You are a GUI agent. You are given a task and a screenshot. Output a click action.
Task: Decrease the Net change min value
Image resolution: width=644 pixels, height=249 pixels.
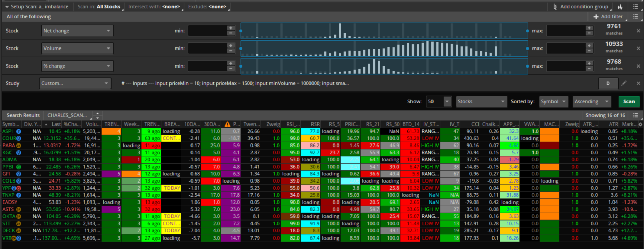231,33
